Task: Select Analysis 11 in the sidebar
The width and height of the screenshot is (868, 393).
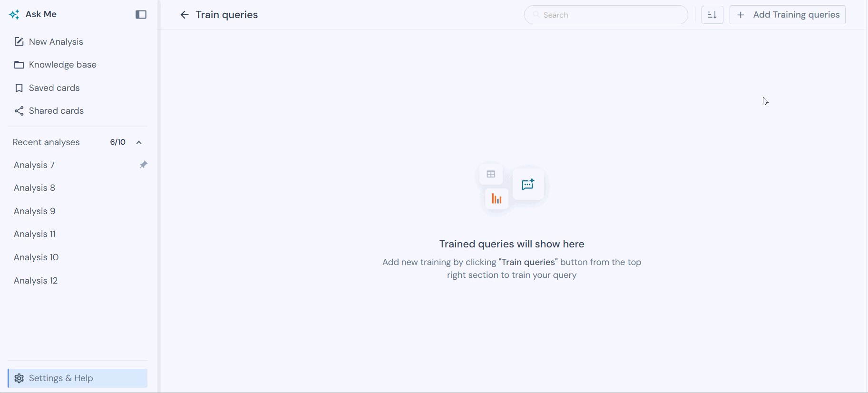Action: pyautogui.click(x=34, y=234)
